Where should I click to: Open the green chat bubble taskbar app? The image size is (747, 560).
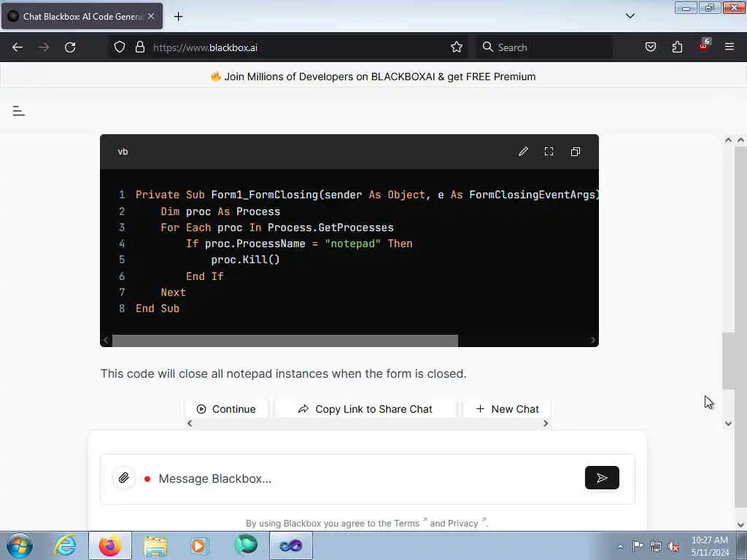245,545
